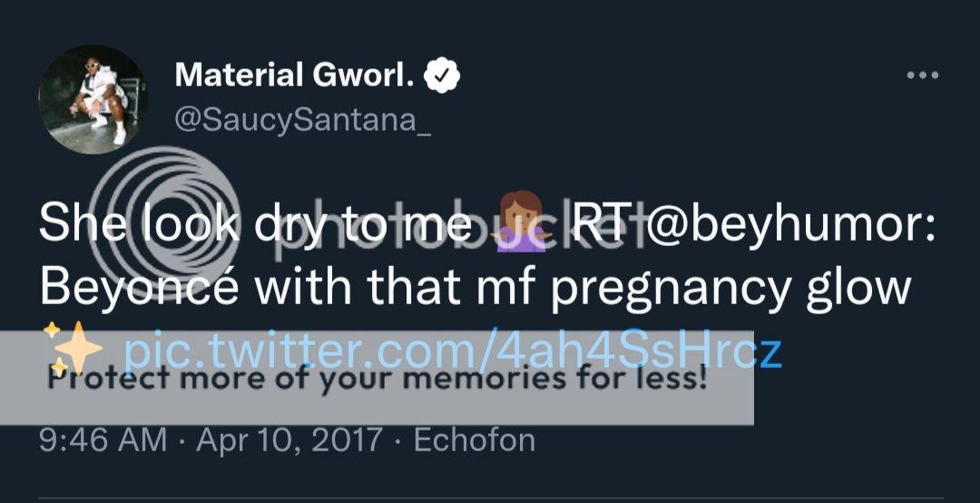The width and height of the screenshot is (980, 503).
Task: Open the three-dot more options menu
Action: click(x=922, y=75)
